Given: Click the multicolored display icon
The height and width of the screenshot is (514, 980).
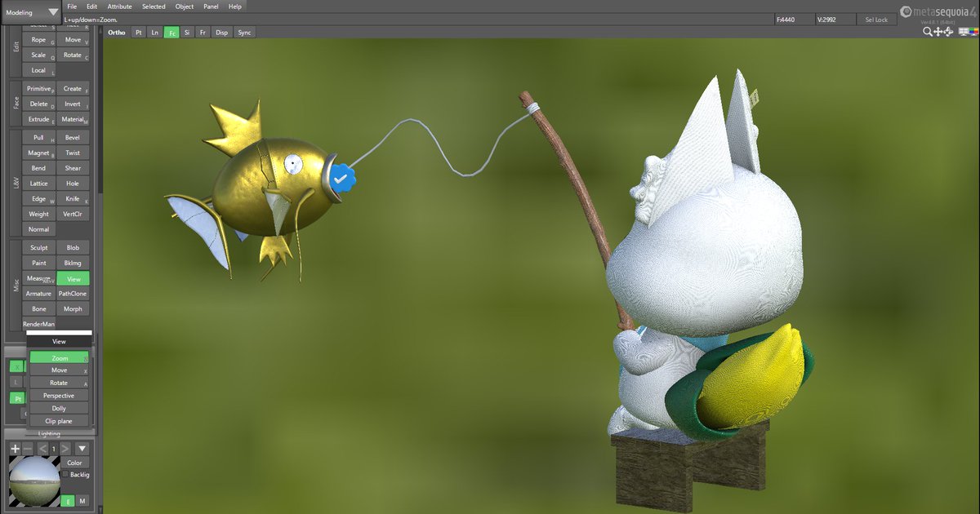Looking at the screenshot, I should (973, 32).
